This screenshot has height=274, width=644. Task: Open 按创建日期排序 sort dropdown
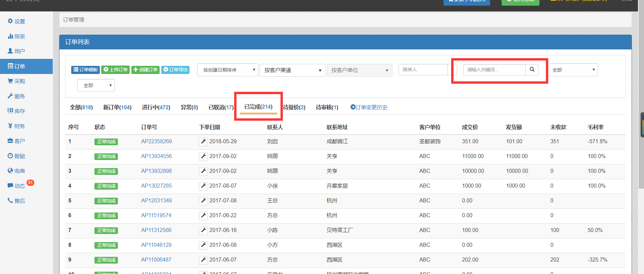click(228, 70)
